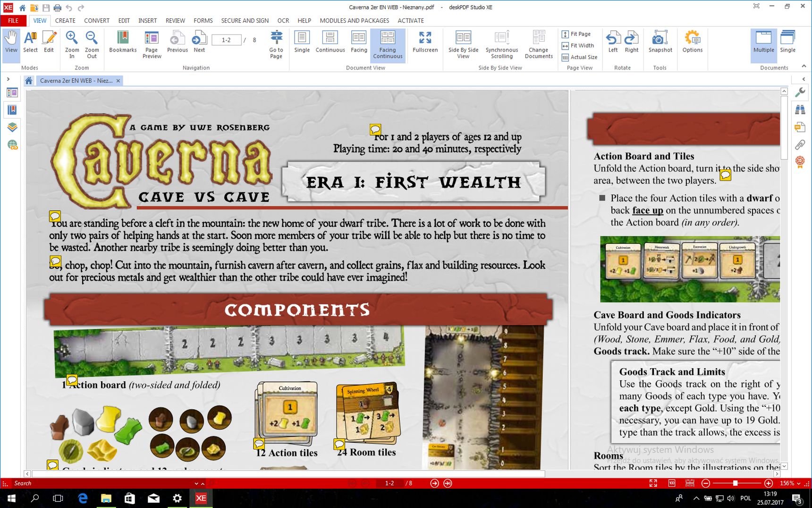This screenshot has width=812, height=508.
Task: Select Single document mode
Action: (x=787, y=43)
